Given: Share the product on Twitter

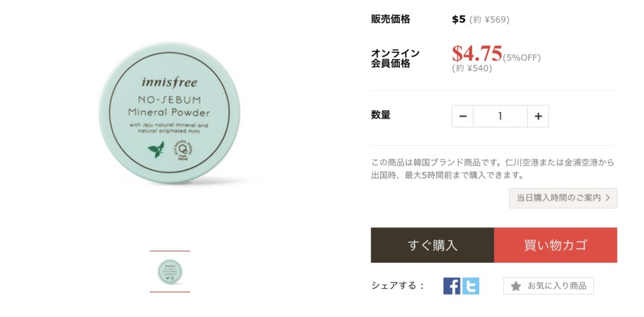Looking at the screenshot, I should click(x=470, y=286).
